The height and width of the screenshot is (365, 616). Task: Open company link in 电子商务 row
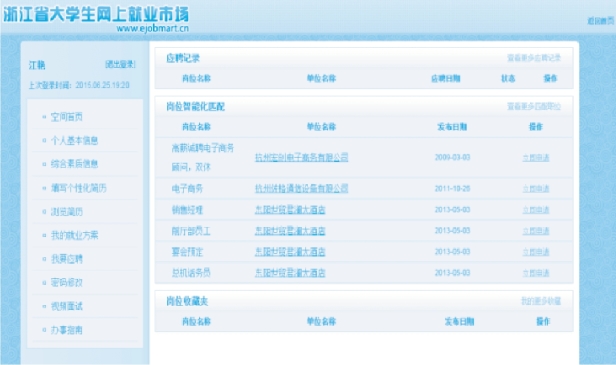[302, 189]
